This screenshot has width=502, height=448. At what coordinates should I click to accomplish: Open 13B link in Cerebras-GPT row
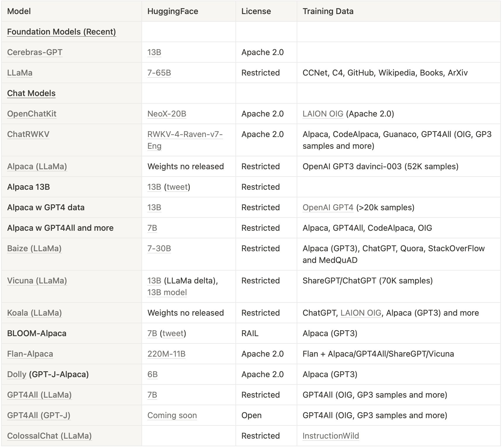click(154, 52)
